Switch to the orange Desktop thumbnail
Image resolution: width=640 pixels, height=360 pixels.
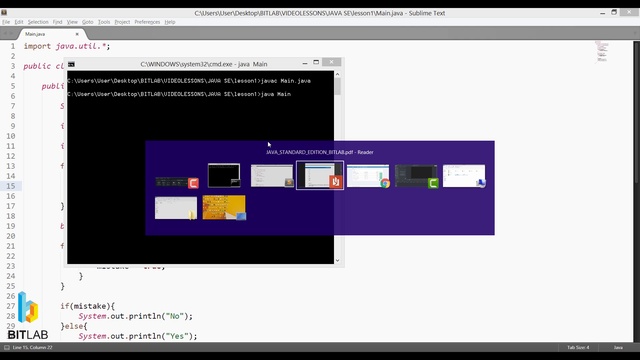pyautogui.click(x=224, y=207)
